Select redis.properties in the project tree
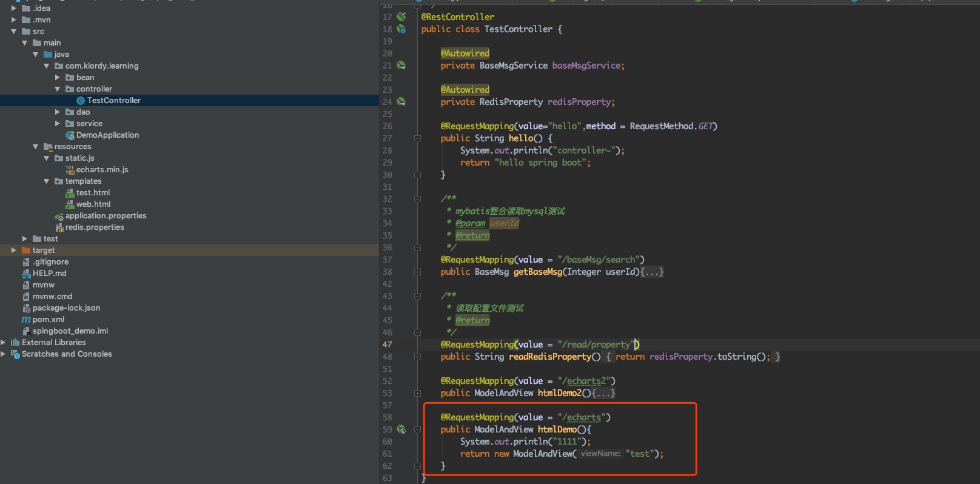 tap(95, 227)
